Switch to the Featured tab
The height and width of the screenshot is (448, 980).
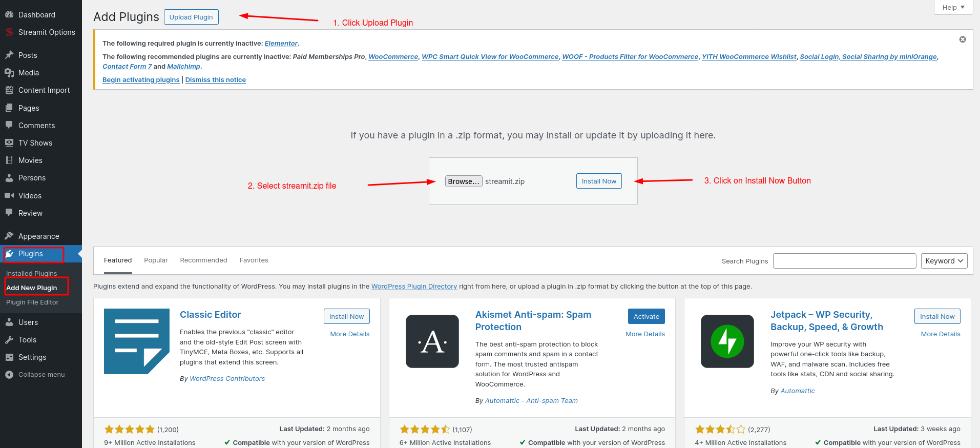[x=118, y=260]
